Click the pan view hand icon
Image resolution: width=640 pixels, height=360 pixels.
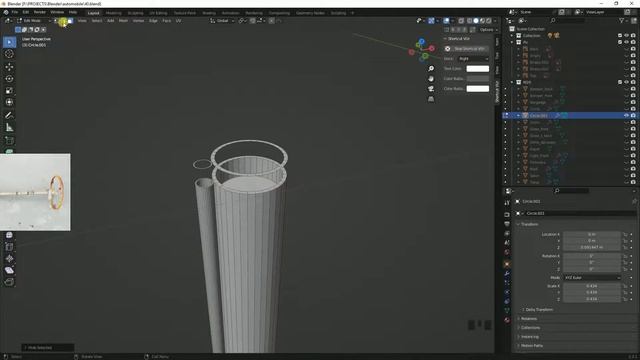431,78
